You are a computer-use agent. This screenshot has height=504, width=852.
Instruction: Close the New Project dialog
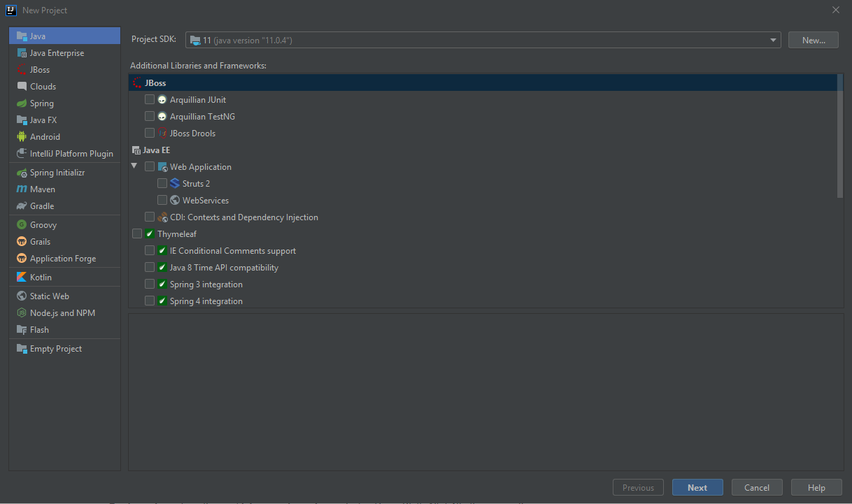pyautogui.click(x=835, y=10)
